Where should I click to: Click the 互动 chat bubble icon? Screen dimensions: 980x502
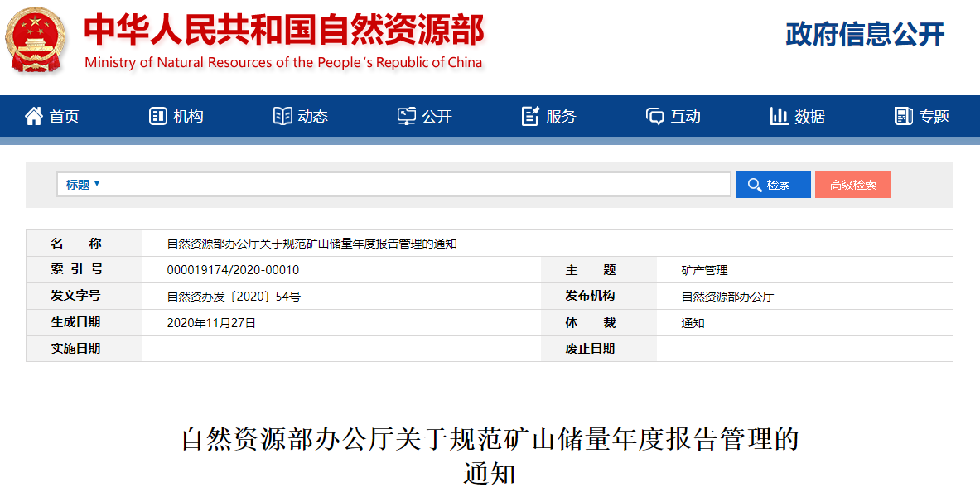655,117
